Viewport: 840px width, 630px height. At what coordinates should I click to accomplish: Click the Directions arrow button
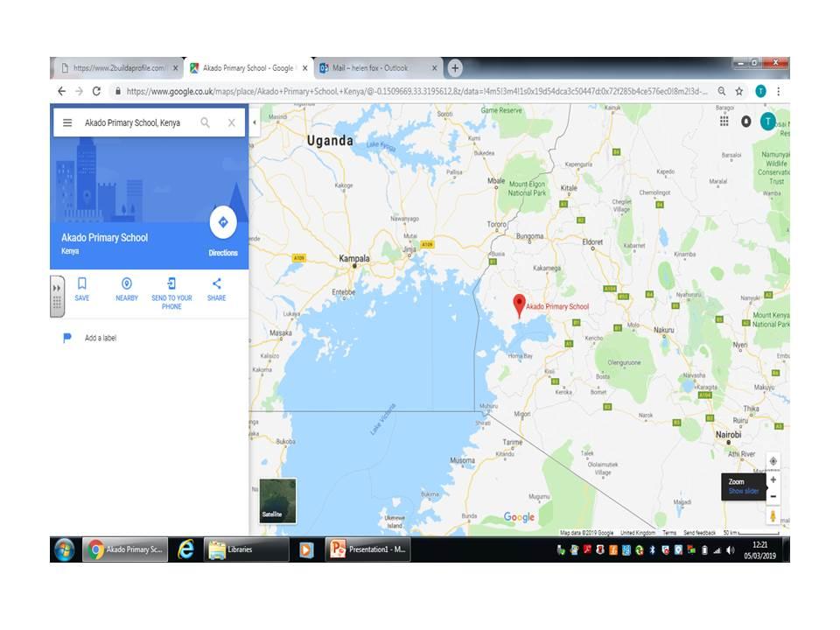[223, 221]
